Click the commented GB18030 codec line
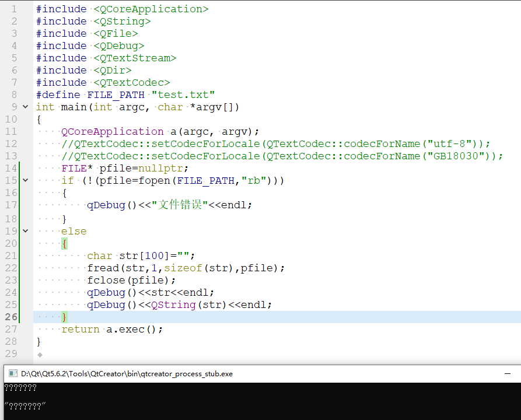The height and width of the screenshot is (420, 521). [282, 156]
